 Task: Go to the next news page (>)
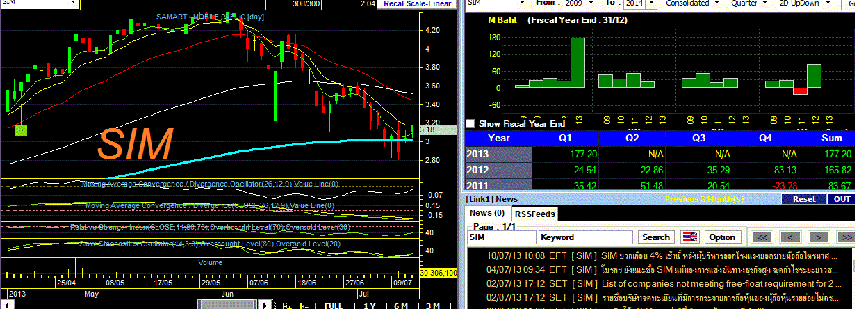coord(818,237)
